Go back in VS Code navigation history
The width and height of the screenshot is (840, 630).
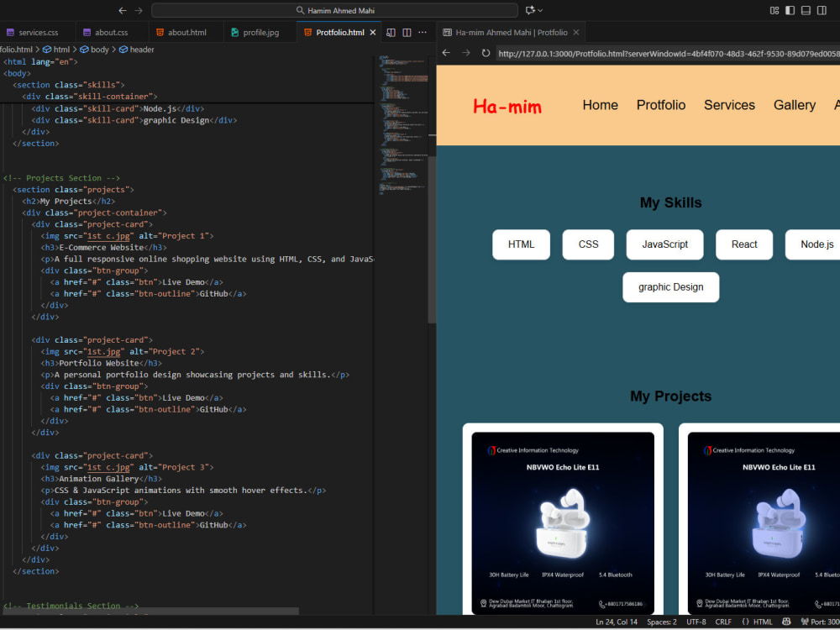click(123, 10)
